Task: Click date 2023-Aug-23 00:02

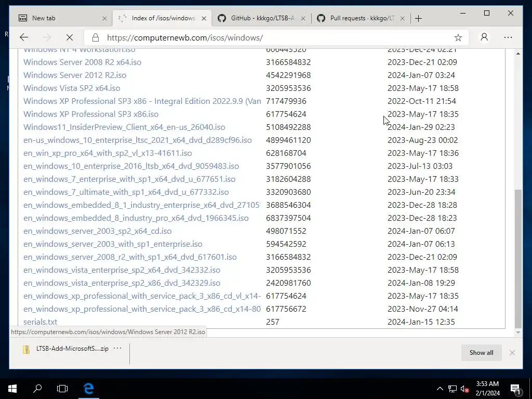Action: pyautogui.click(x=423, y=140)
